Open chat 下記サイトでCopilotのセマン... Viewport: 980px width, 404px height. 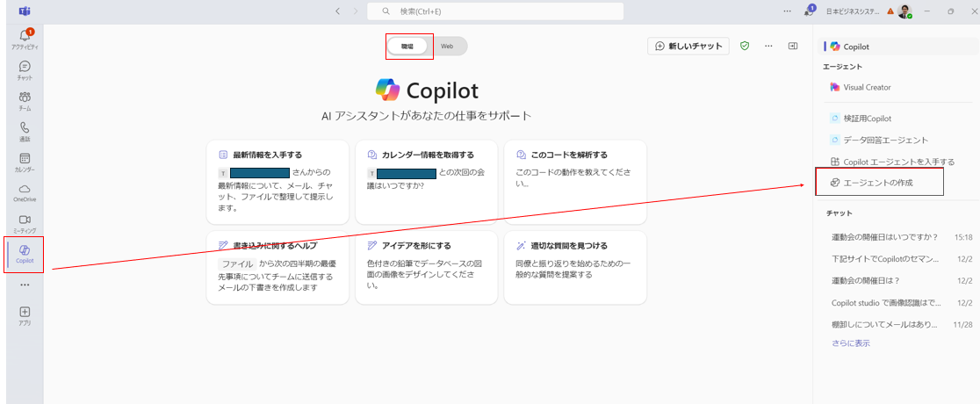click(902, 259)
